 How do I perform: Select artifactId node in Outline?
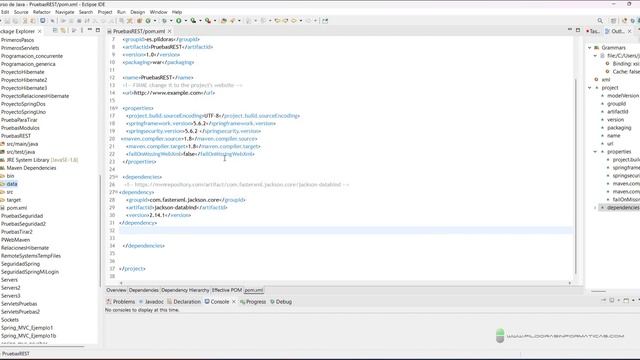tap(617, 111)
